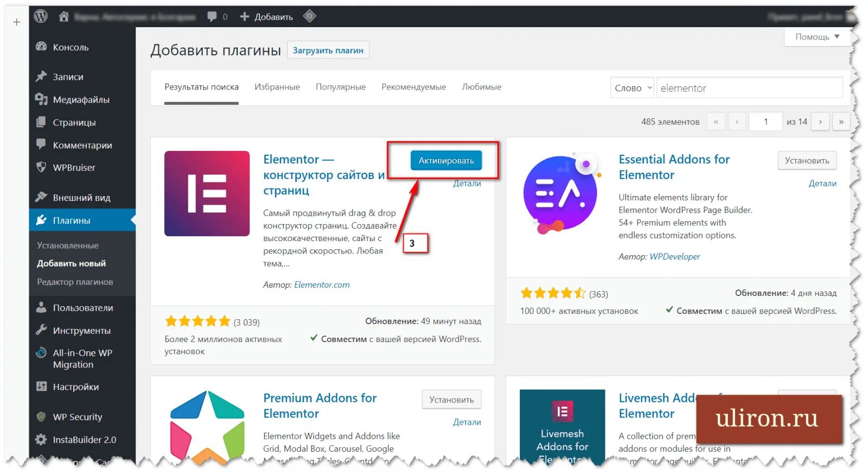Open Детали link for Essential Addons

(822, 184)
